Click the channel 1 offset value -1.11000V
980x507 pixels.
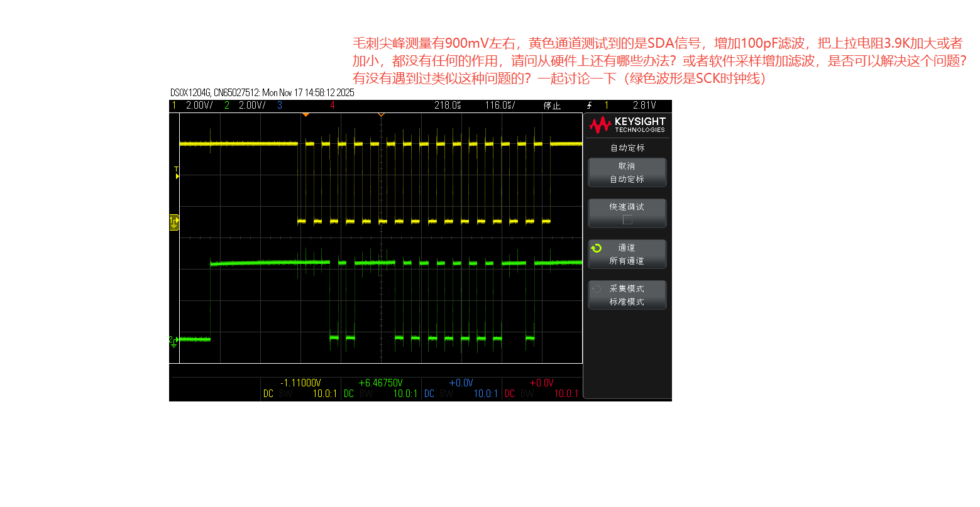[x=300, y=383]
